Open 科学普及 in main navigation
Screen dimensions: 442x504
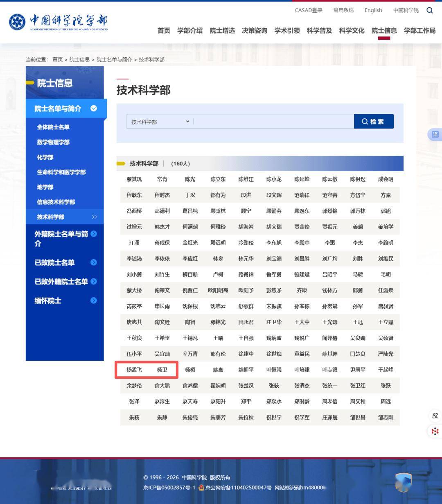point(319,31)
